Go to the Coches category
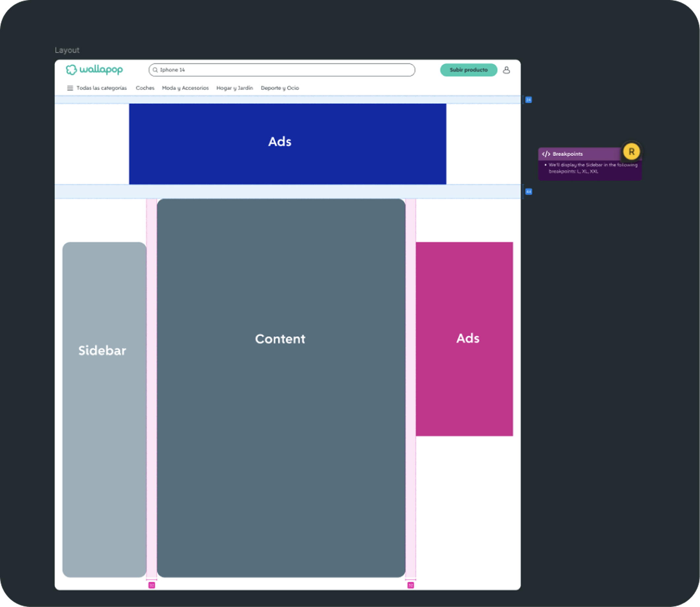This screenshot has height=607, width=700. [x=145, y=88]
